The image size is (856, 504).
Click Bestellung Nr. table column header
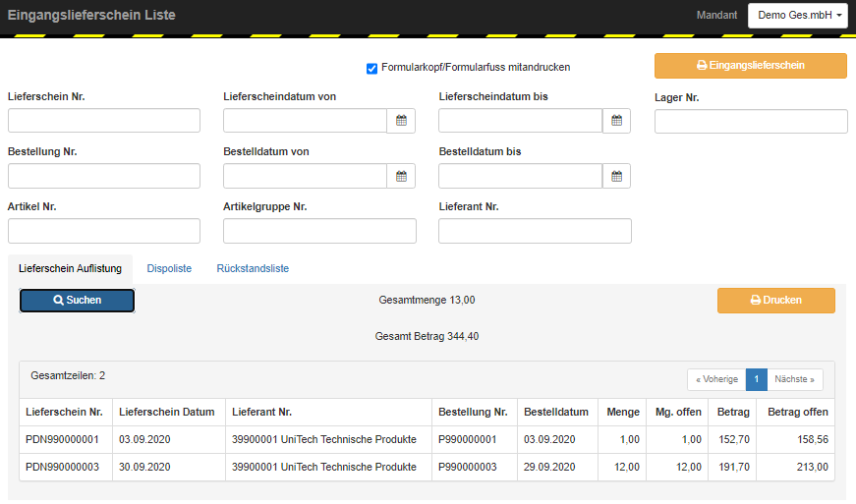click(x=473, y=413)
